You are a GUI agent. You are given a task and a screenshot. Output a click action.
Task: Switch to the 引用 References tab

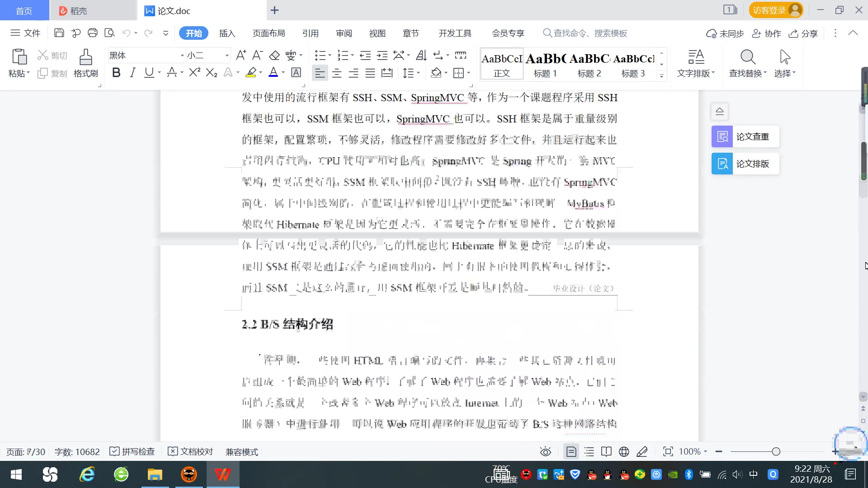(x=311, y=33)
